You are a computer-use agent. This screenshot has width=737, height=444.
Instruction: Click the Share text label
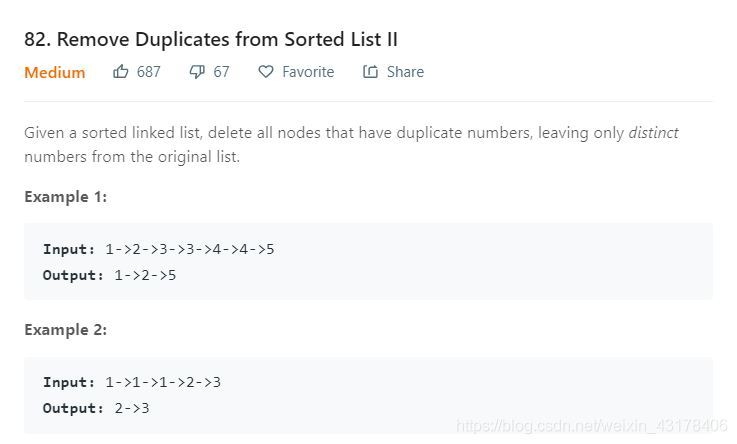[405, 72]
